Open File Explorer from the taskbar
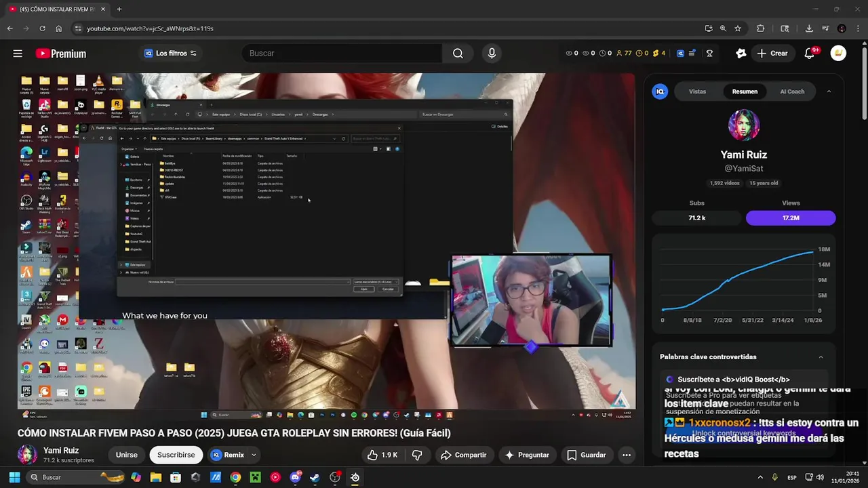This screenshot has width=868, height=488. click(156, 477)
